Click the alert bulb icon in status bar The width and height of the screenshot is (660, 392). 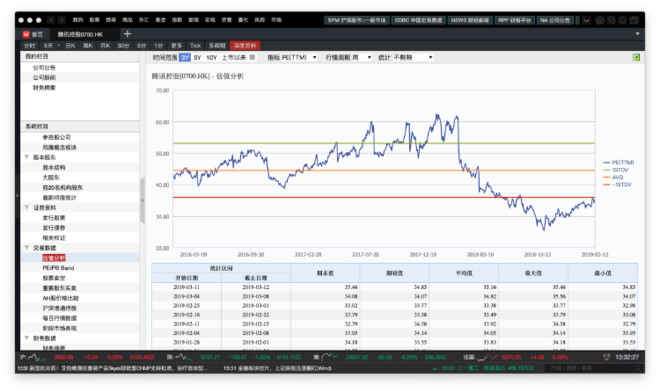click(607, 357)
